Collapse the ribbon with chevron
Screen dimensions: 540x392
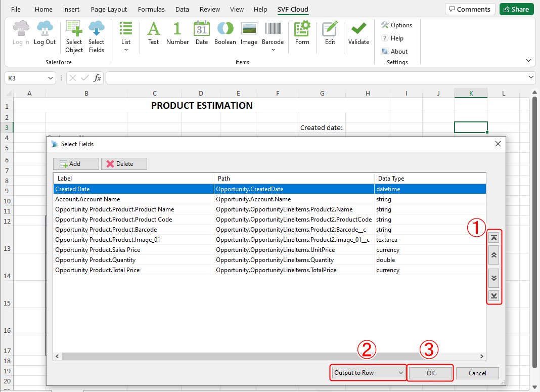tap(529, 61)
